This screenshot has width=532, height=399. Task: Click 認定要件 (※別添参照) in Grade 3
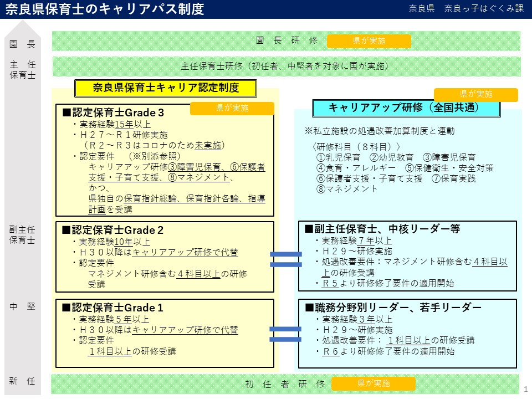[x=130, y=156]
